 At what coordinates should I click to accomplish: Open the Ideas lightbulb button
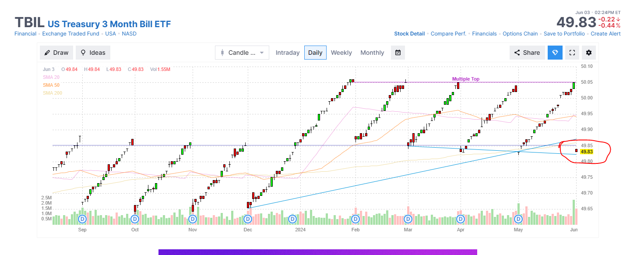(x=93, y=53)
